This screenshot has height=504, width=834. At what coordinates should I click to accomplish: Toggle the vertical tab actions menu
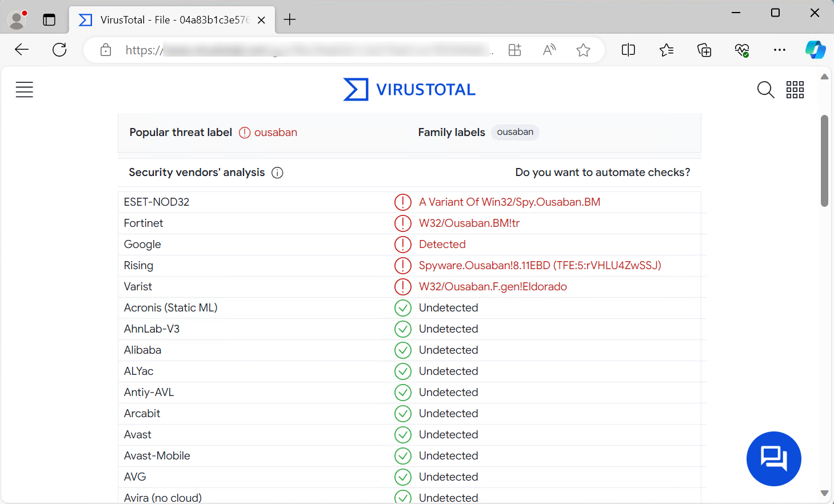(x=49, y=20)
